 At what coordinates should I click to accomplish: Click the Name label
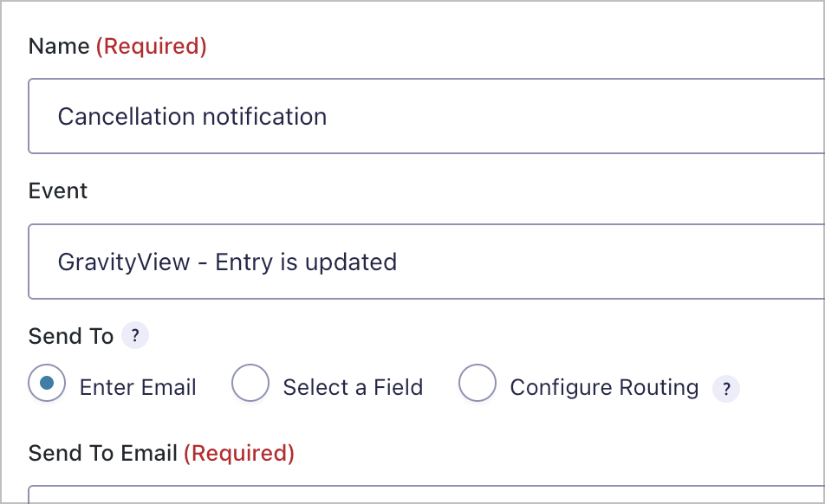[x=57, y=46]
